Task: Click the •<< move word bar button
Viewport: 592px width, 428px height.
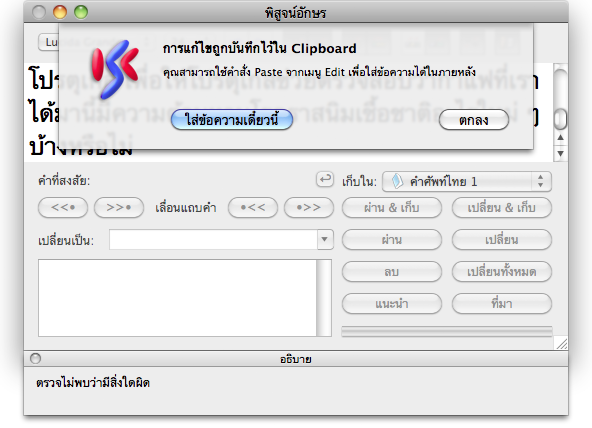Action: (253, 207)
